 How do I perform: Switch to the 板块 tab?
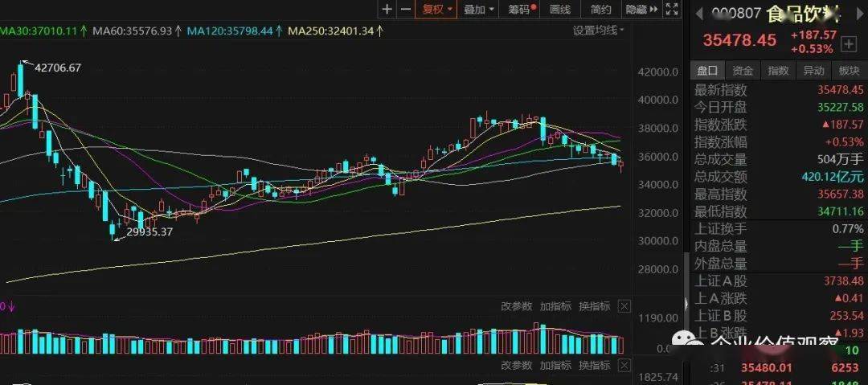coord(850,71)
